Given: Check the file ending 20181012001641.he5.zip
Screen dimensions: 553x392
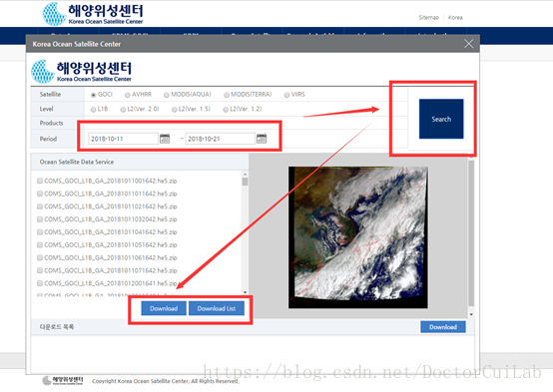Looking at the screenshot, I should pyautogui.click(x=40, y=283).
